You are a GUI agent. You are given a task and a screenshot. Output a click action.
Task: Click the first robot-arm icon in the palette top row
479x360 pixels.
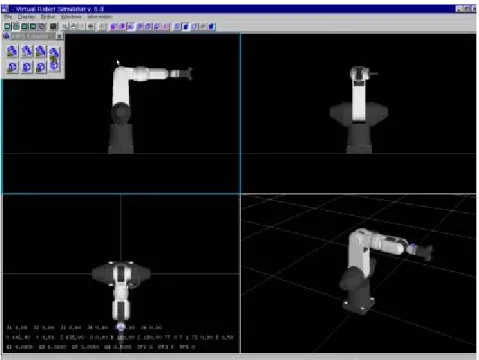(12, 51)
